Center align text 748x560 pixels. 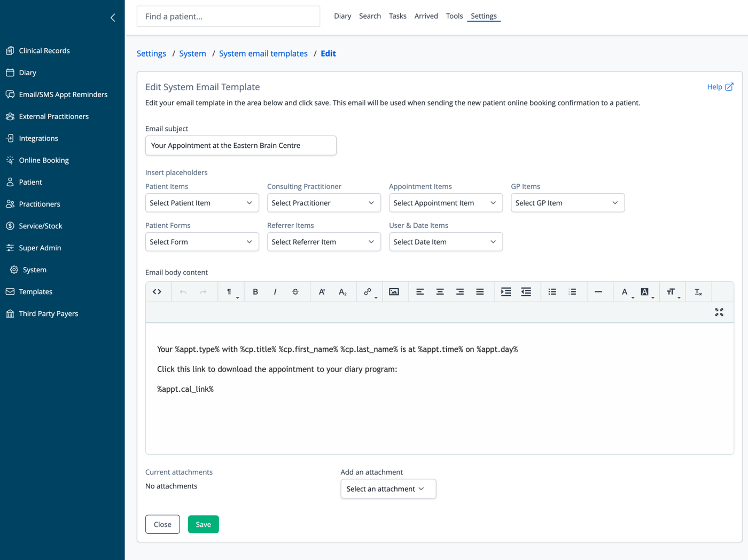440,292
